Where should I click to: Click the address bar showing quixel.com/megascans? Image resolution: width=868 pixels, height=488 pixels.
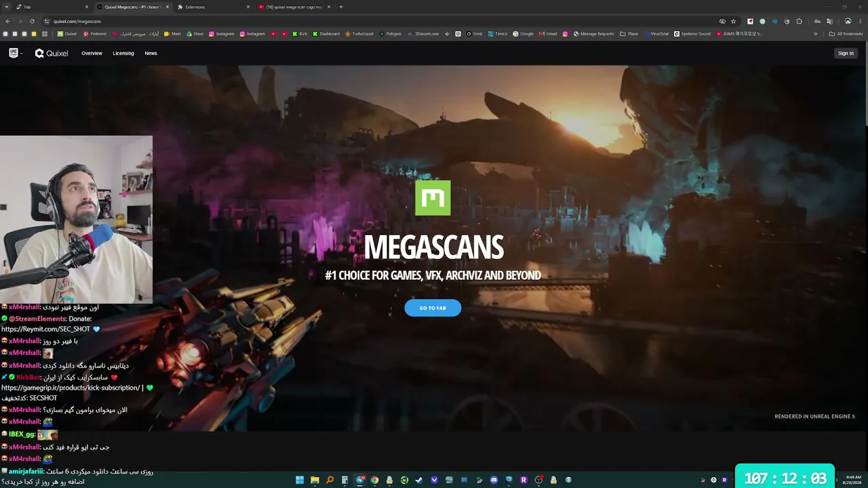[380, 21]
